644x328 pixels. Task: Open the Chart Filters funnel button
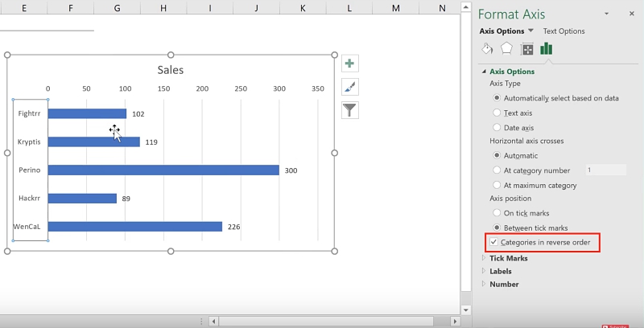pyautogui.click(x=349, y=110)
